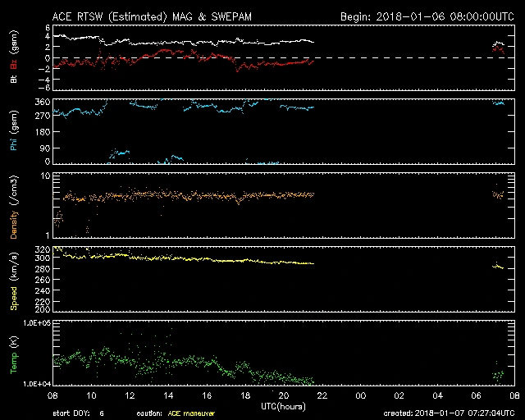Click the Phi (gsm) axis label
Screen dimensions: 525x420
[x=14, y=131]
